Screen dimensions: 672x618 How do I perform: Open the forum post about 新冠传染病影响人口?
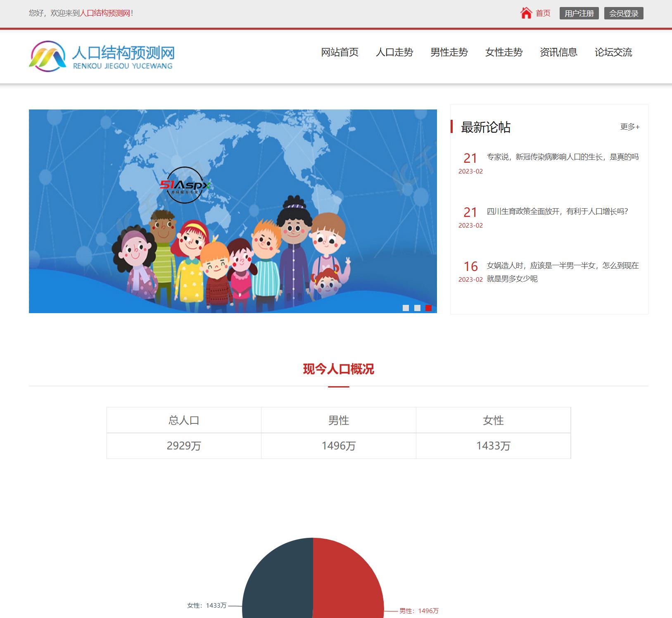[563, 157]
